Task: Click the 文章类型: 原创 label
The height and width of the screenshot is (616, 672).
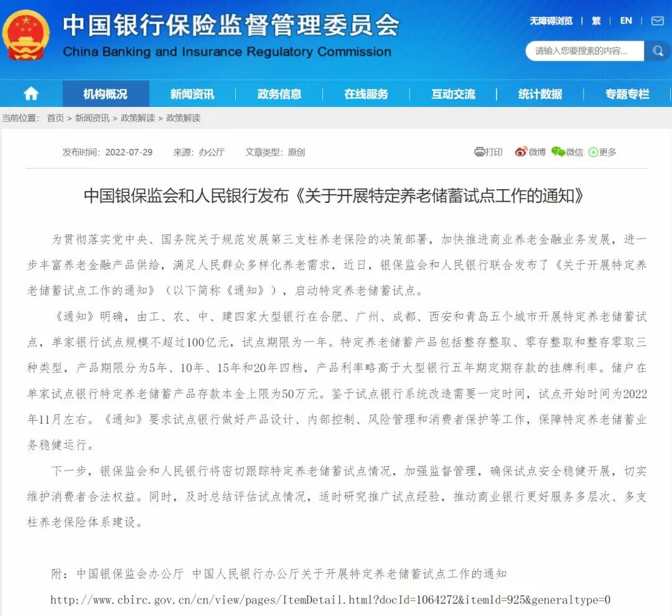Action: (x=275, y=152)
